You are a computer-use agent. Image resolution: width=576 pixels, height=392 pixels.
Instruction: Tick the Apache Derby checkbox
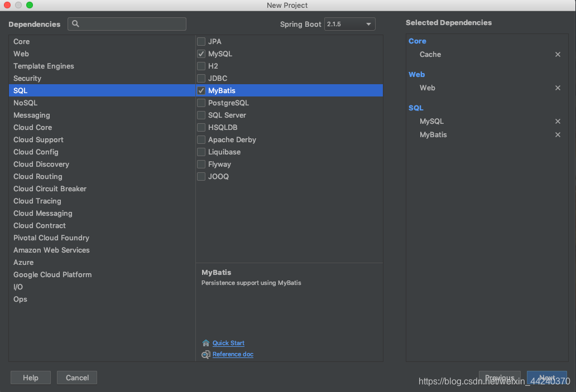point(201,139)
